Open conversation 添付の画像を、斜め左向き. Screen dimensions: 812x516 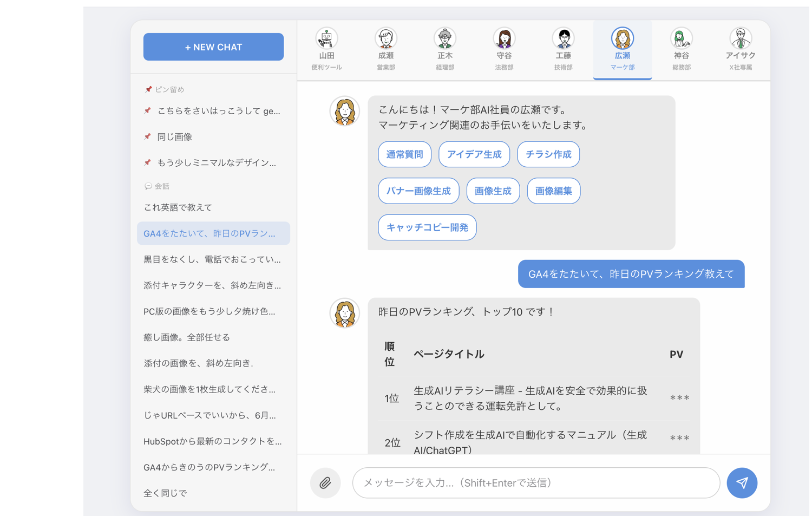point(213,363)
